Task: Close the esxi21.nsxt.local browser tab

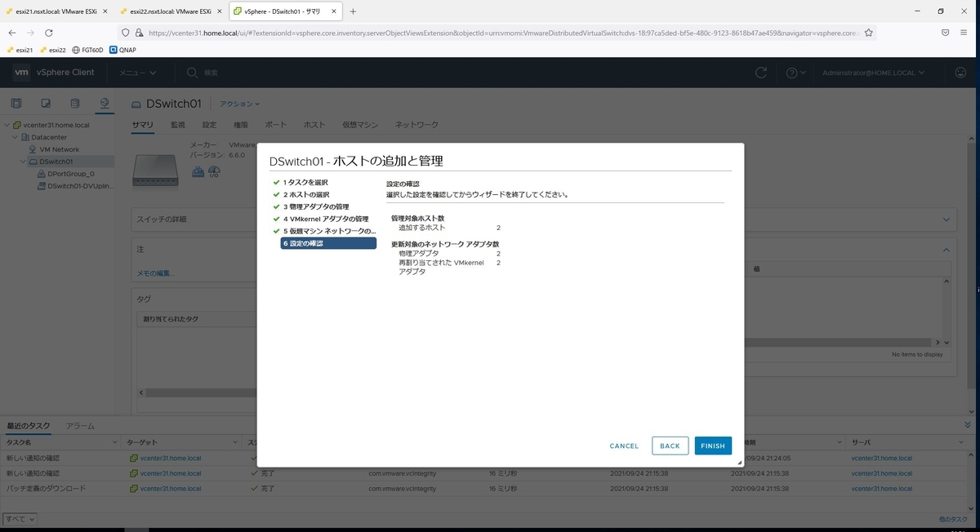Action: (x=105, y=11)
